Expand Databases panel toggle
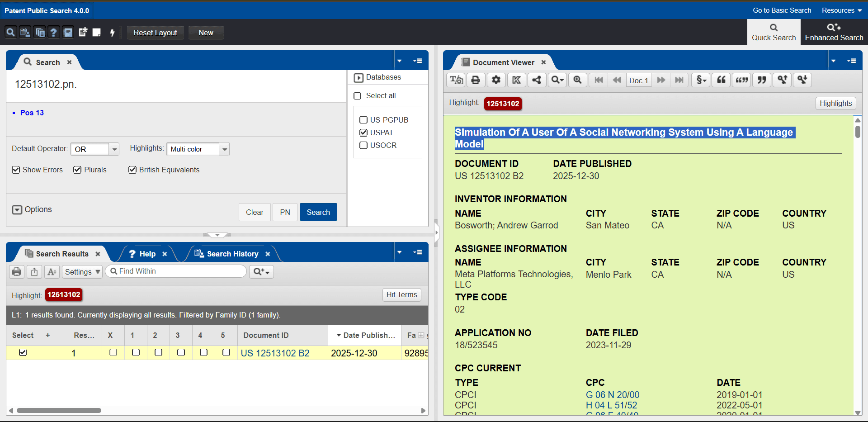This screenshot has height=422, width=868. coord(359,78)
